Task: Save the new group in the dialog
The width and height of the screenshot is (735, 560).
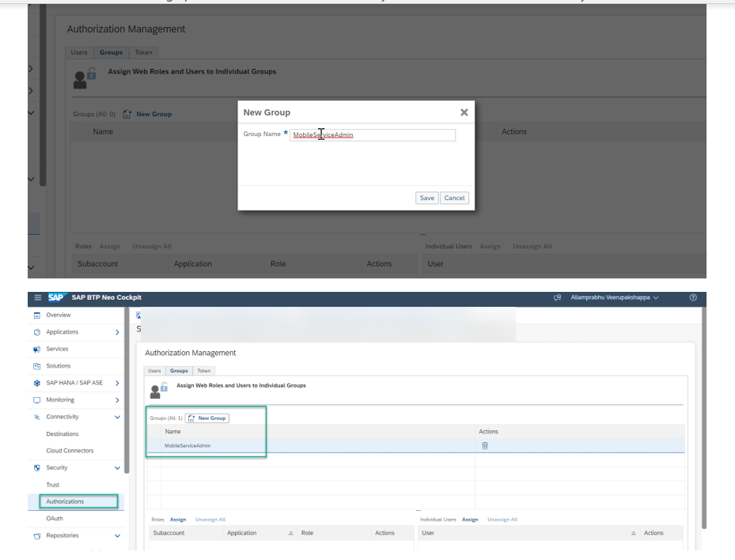Action: tap(426, 199)
